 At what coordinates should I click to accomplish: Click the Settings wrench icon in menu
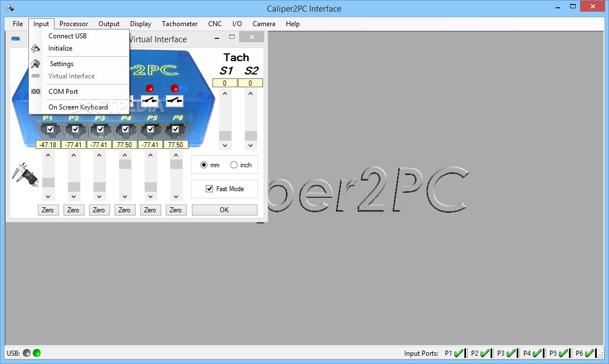tap(36, 64)
